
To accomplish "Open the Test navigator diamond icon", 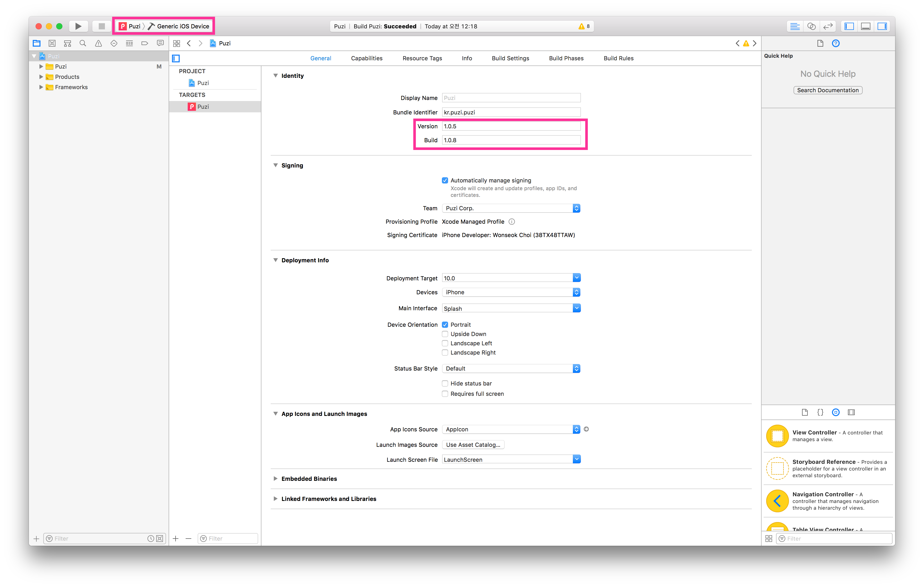I will (114, 43).
